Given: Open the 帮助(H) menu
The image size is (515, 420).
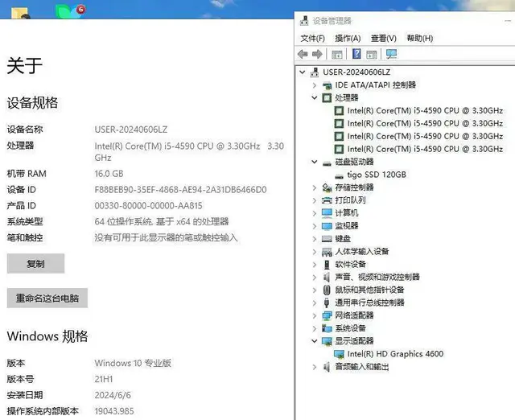Looking at the screenshot, I should [x=420, y=39].
